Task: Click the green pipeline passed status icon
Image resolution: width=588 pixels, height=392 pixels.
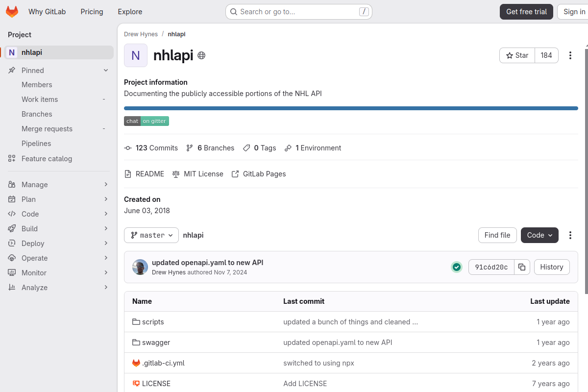Action: pyautogui.click(x=457, y=267)
